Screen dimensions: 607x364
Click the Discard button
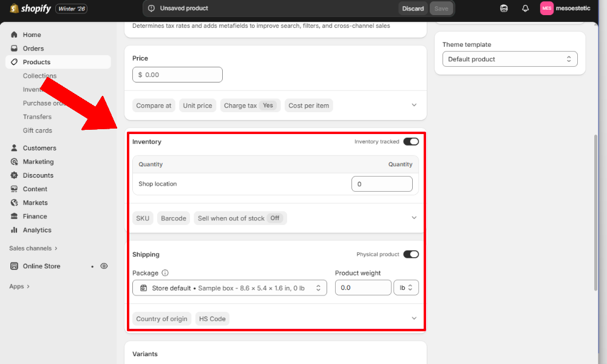coord(413,8)
